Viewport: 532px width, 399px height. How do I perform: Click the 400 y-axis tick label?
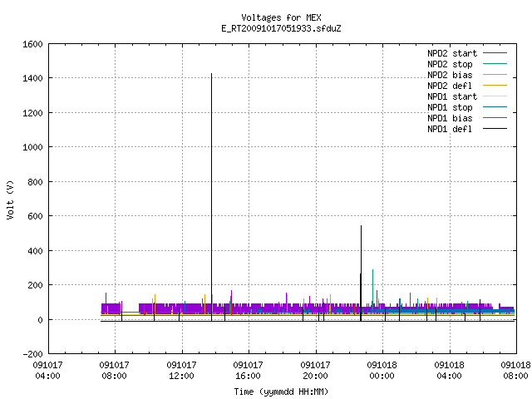click(x=35, y=251)
